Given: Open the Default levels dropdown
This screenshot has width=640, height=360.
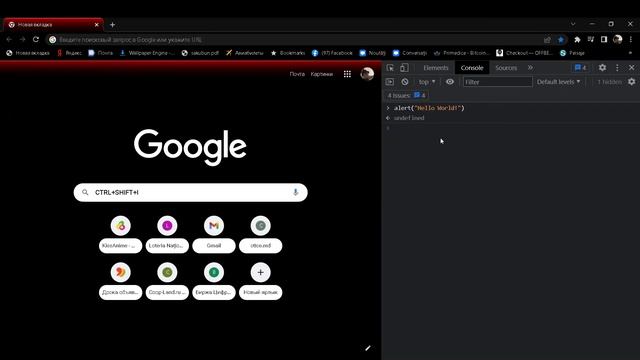Looking at the screenshot, I should click(558, 82).
